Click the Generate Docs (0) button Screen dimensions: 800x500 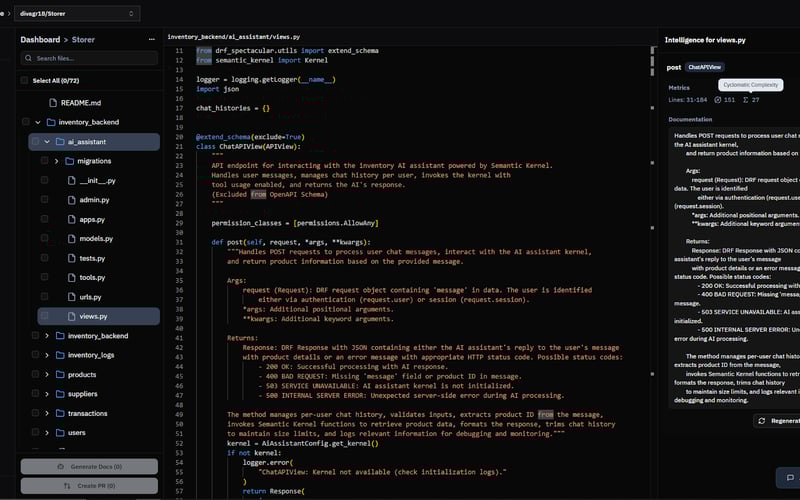(89, 466)
